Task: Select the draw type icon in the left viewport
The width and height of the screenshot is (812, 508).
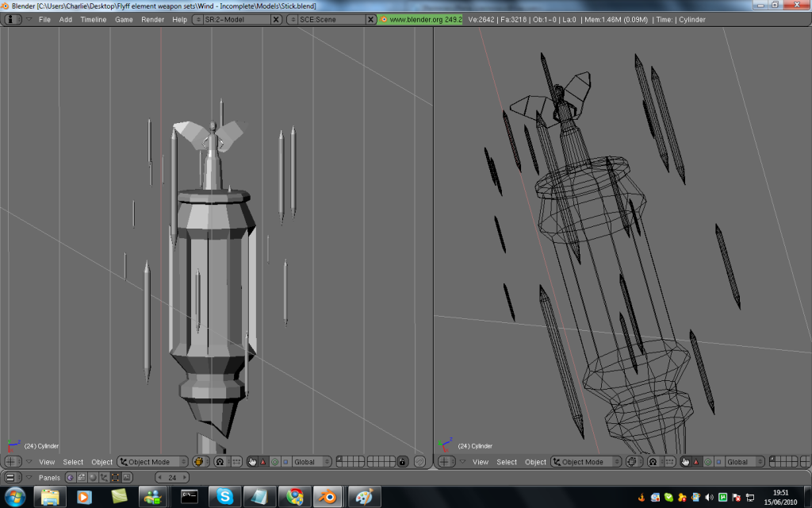Action: (x=199, y=462)
